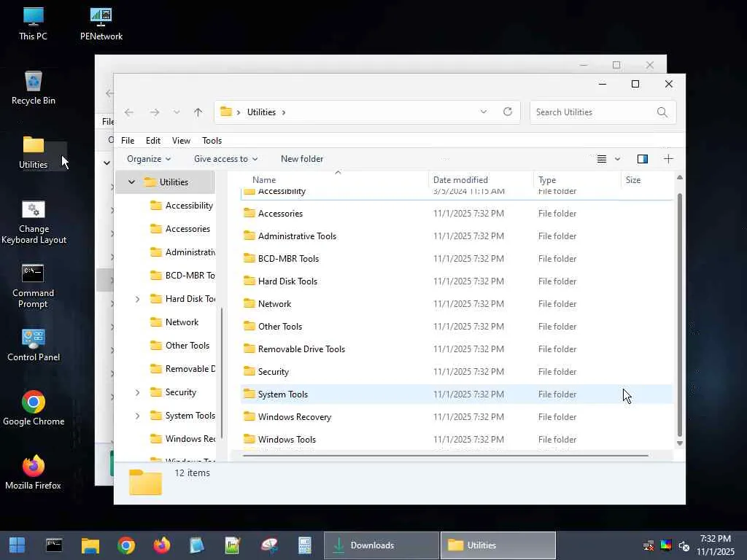Select Utilities folder icon on desktop
The width and height of the screenshot is (747, 560).
coord(34,152)
